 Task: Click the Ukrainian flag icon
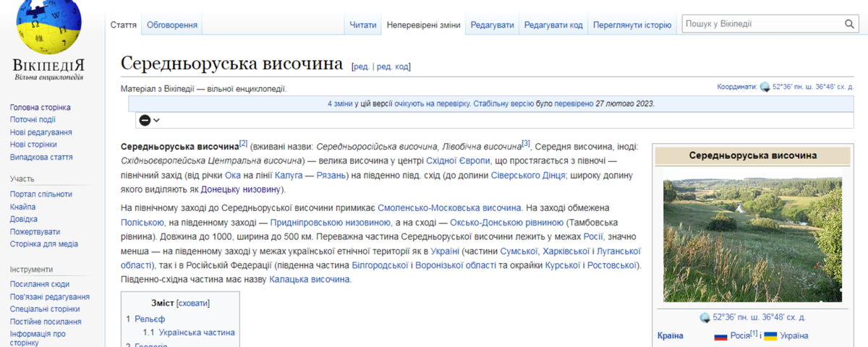770,336
